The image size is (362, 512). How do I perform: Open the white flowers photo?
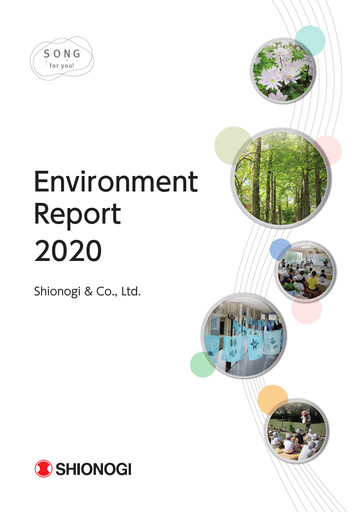click(283, 71)
